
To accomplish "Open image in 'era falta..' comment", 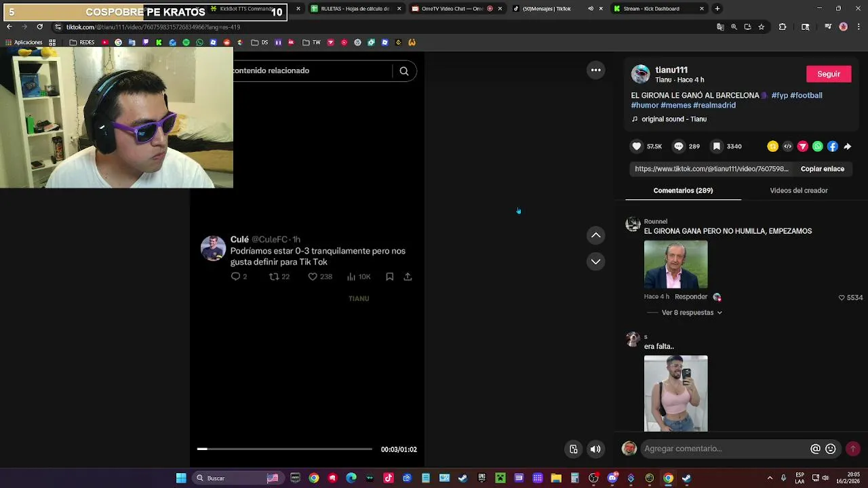I will (x=675, y=393).
